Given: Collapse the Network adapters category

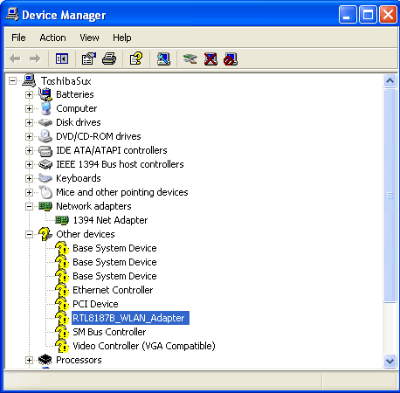Looking at the screenshot, I should point(29,207).
